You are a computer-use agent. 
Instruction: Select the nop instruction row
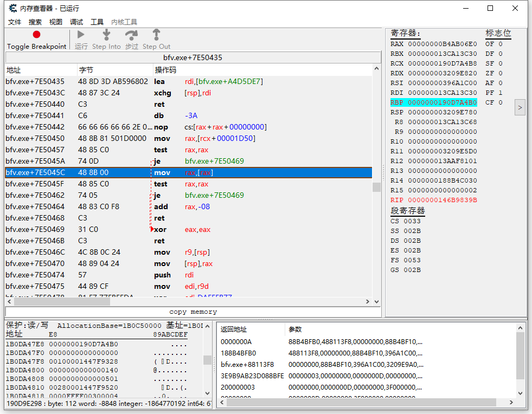pyautogui.click(x=189, y=127)
